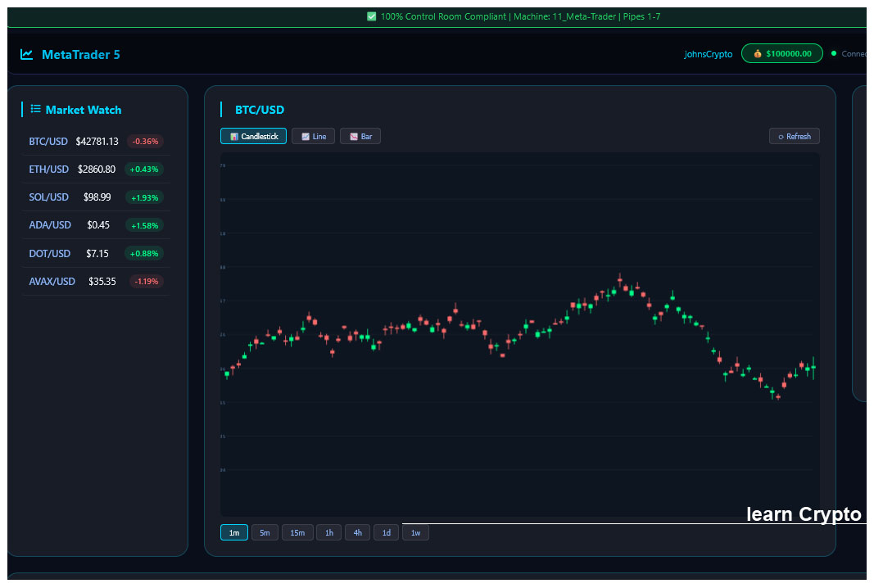The height and width of the screenshot is (588, 874).
Task: Click the +0.43% change badge
Action: click(x=144, y=170)
